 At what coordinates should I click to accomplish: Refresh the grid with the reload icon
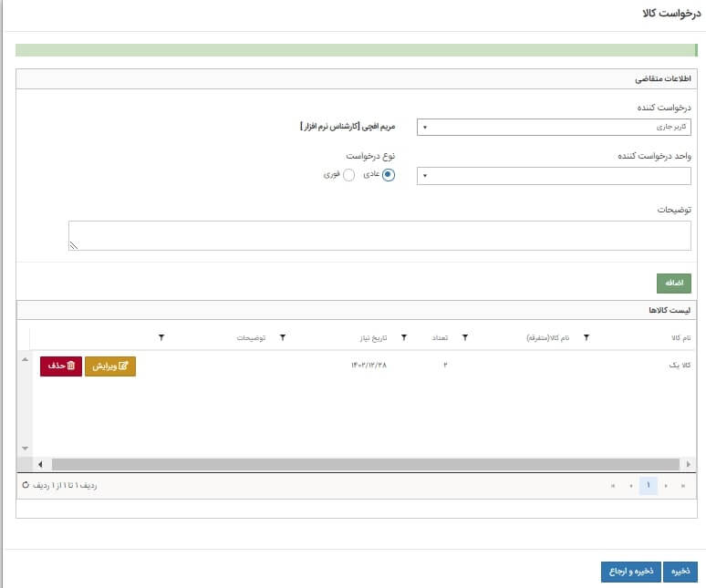[x=25, y=486]
